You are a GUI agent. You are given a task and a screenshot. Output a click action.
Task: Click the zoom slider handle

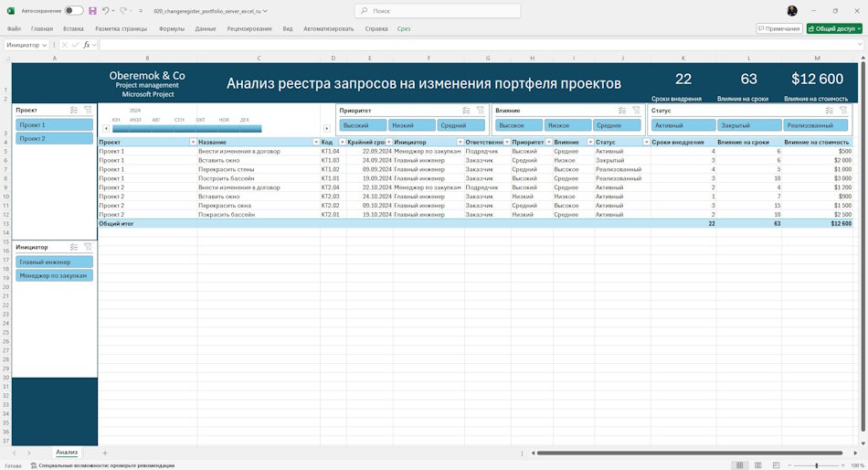point(817,465)
